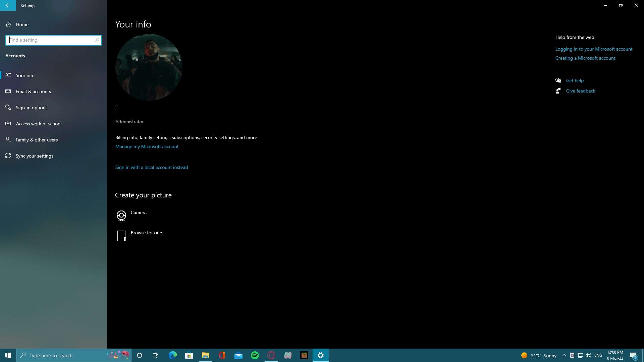Expand Home settings section
The height and width of the screenshot is (362, 644).
pyautogui.click(x=22, y=24)
